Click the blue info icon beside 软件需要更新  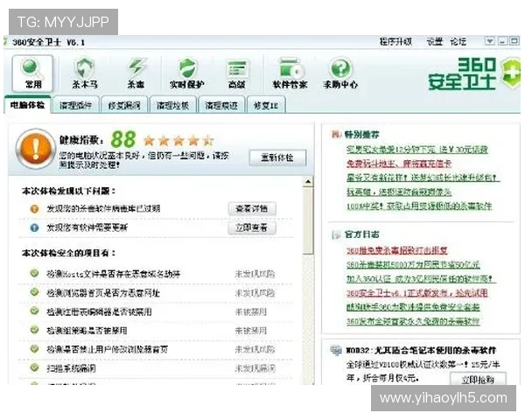tap(34, 227)
